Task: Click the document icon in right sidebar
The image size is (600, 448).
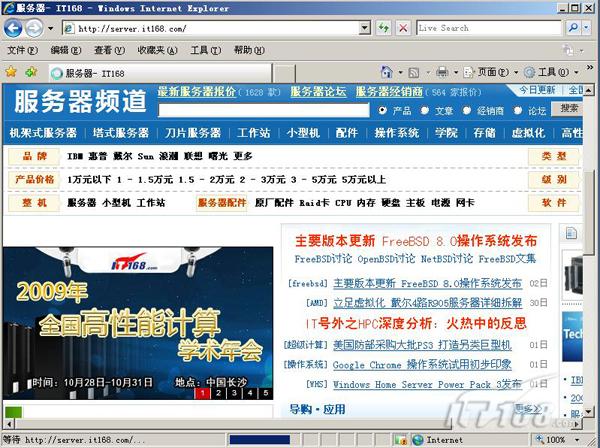Action: tap(571, 233)
